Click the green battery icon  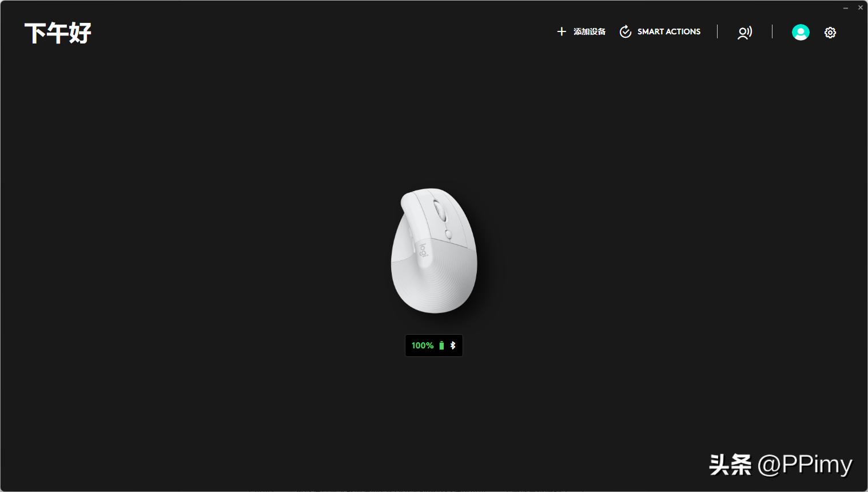coord(441,346)
